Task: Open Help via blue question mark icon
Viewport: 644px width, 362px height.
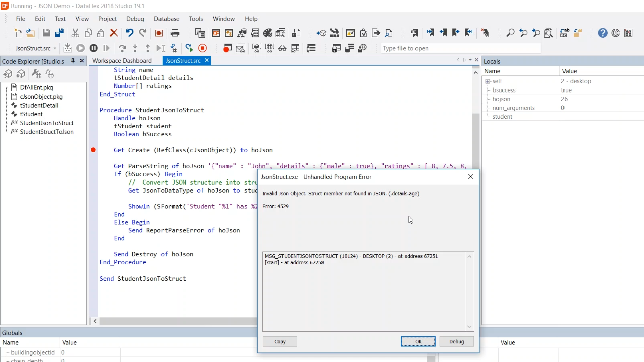Action: [x=603, y=33]
